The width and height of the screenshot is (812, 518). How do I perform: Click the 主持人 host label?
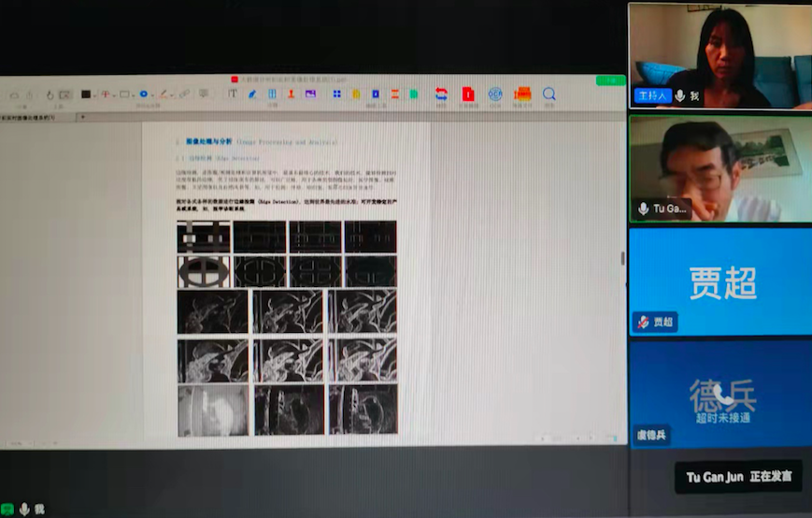[x=653, y=96]
